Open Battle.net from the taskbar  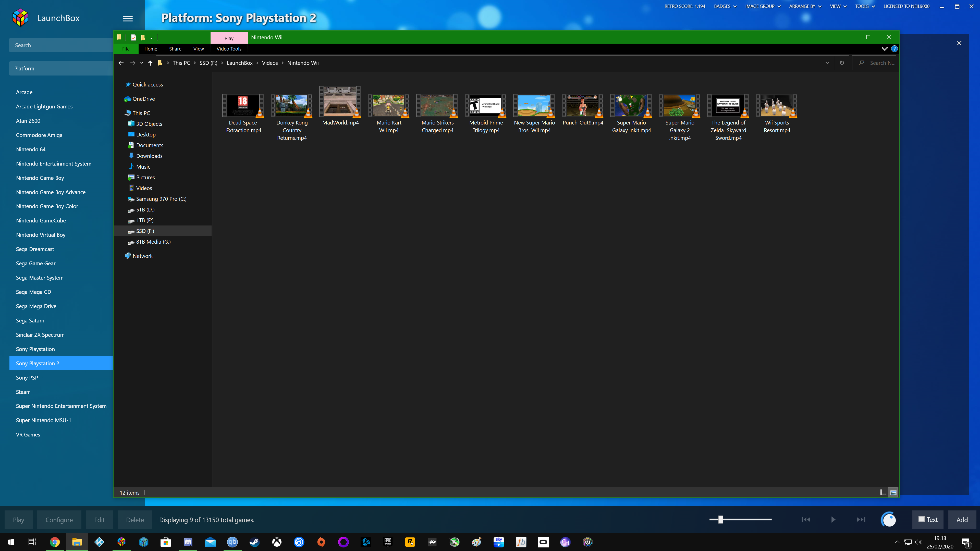[366, 542]
